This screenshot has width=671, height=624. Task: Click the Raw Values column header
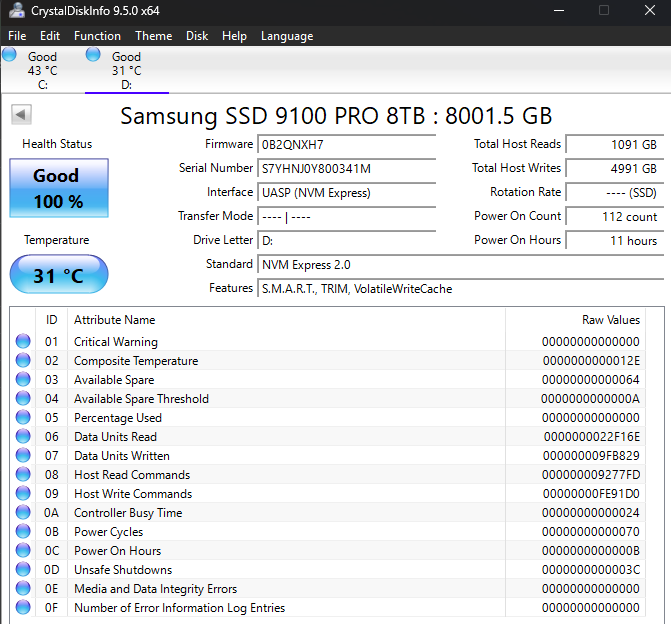(x=610, y=320)
